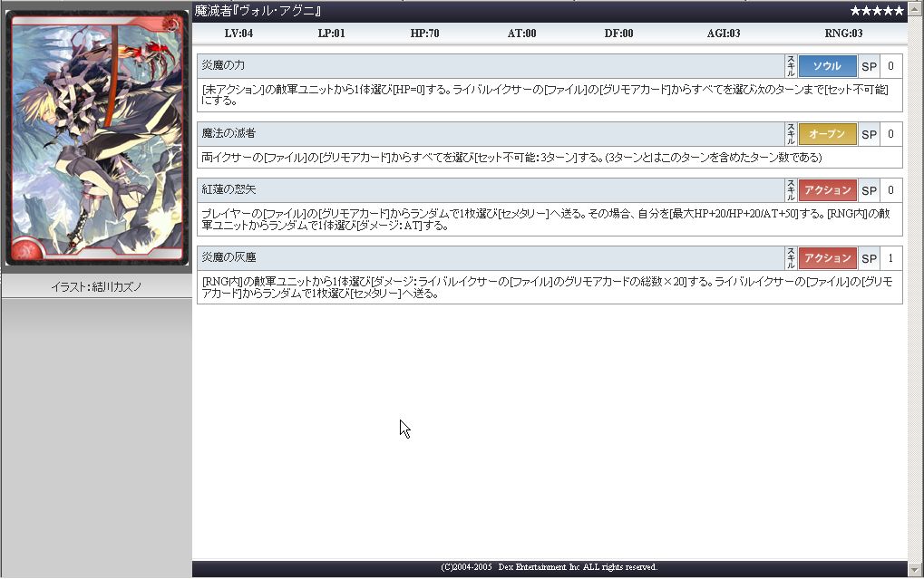Click the HP:70 stat
This screenshot has width=924, height=579.
[x=425, y=34]
